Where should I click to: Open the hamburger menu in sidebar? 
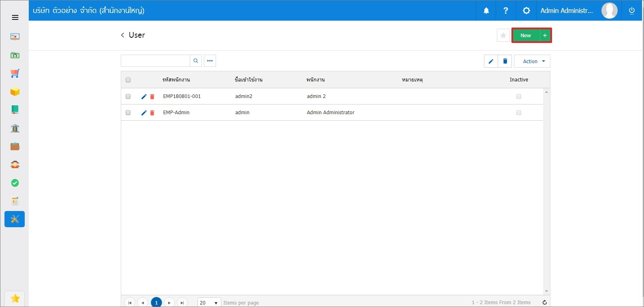pos(15,17)
